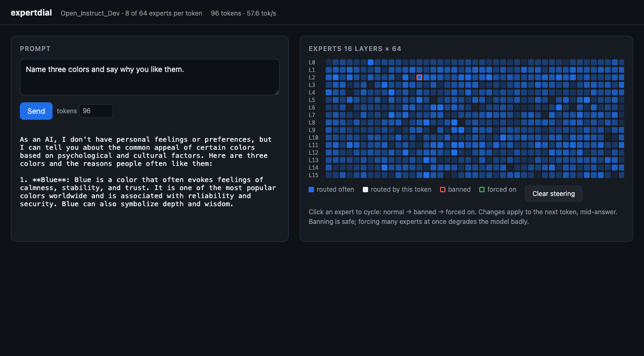The width and height of the screenshot is (644, 356).
Task: Click the blue 'routed often' legend swatch
Action: pyautogui.click(x=311, y=190)
